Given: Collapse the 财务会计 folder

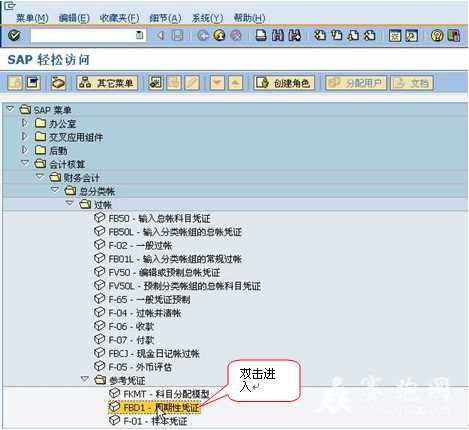Looking at the screenshot, I should (x=40, y=176).
